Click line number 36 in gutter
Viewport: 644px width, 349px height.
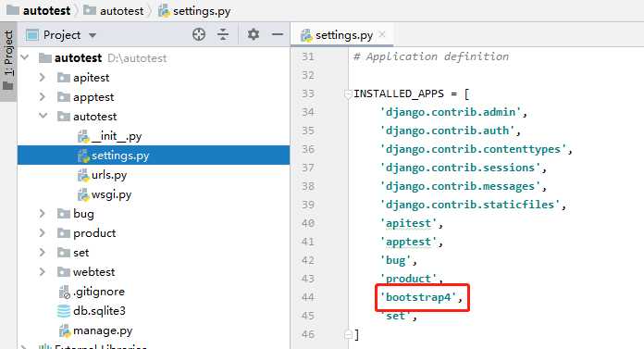[308, 149]
